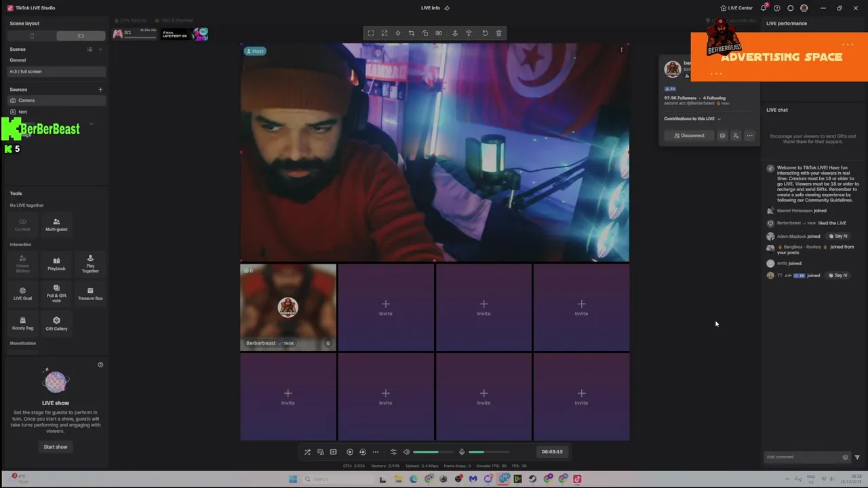This screenshot has height=488, width=868.
Task: Open the Play Together tool
Action: coord(90,264)
